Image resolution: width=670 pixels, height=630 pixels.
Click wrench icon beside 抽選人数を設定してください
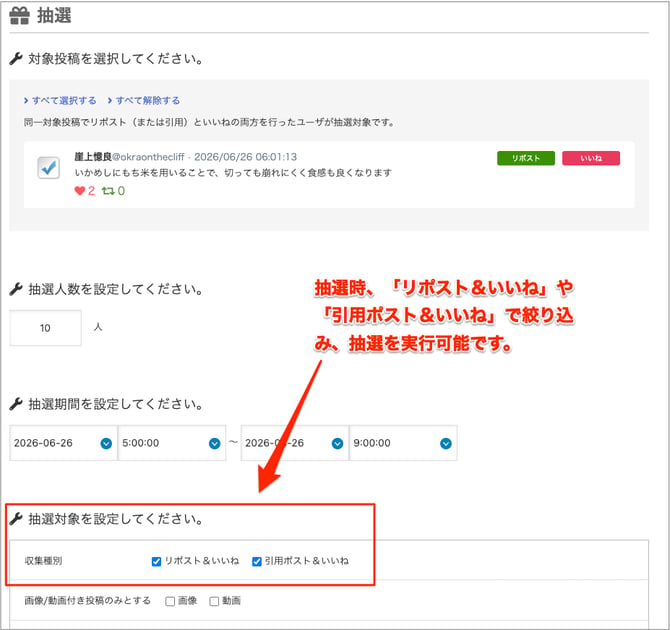[16, 289]
